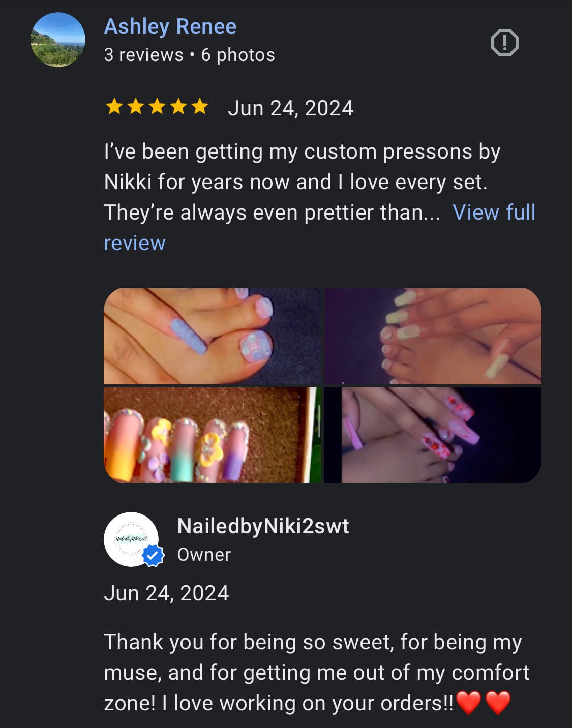Tap the owner reply date Jun 24, 2024

click(166, 593)
